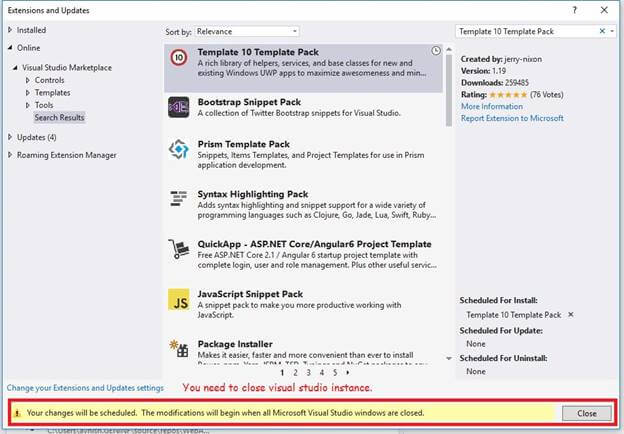The image size is (624, 434).
Task: Open the search box dropdown arrow
Action: 612,31
